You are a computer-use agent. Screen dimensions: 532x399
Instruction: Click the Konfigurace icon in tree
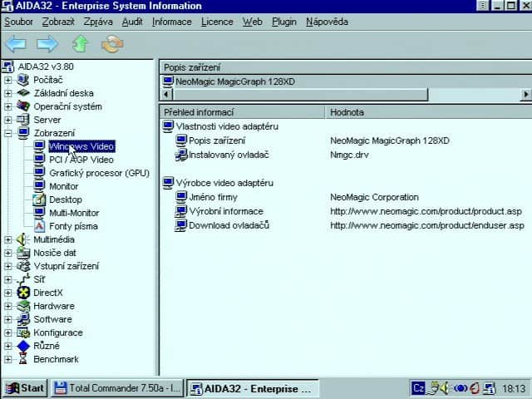pyautogui.click(x=23, y=332)
